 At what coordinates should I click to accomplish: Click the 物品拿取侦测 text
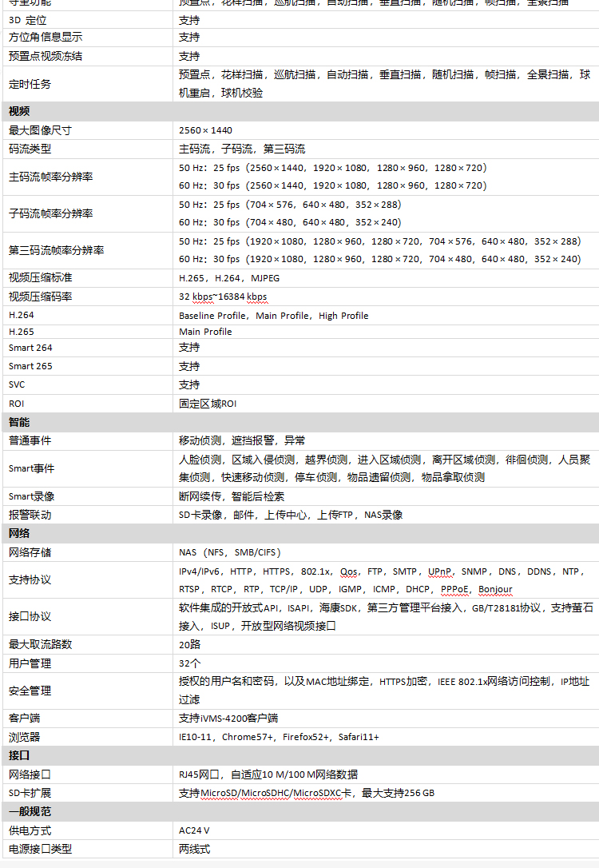coord(453,477)
